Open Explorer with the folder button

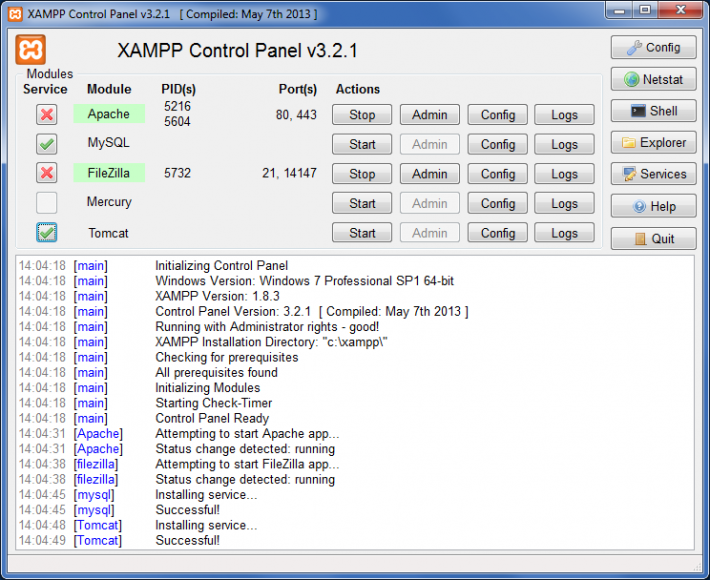coord(653,143)
